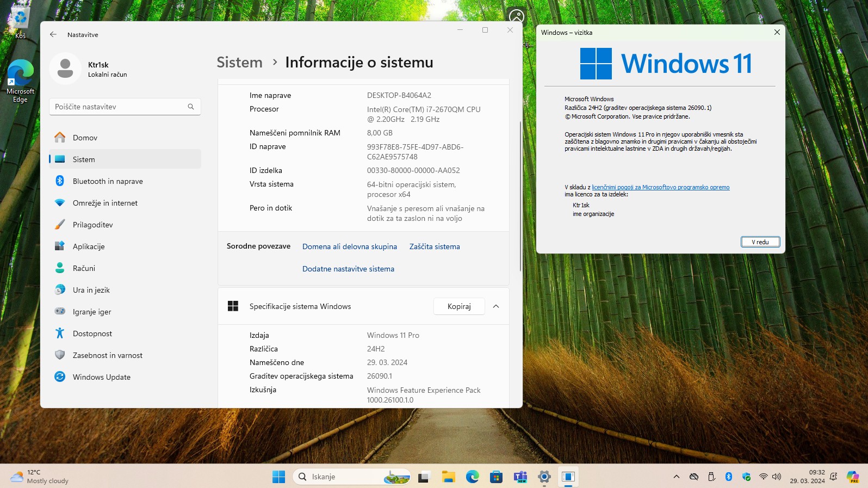The height and width of the screenshot is (488, 868).
Task: Click the Ura in jezik globe icon
Action: 60,289
